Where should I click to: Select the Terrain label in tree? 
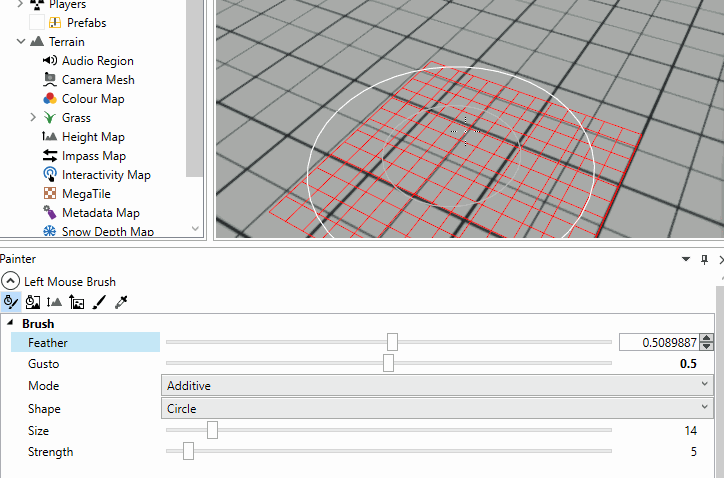67,42
